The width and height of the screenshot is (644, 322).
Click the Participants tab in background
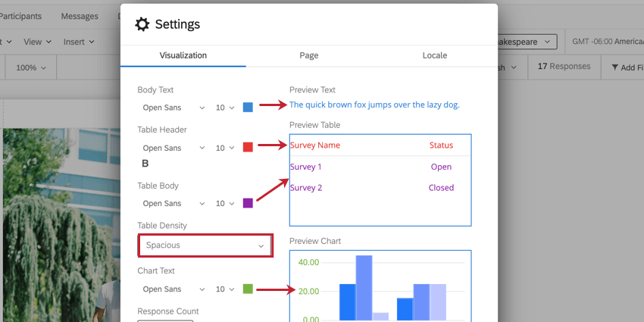(20, 16)
